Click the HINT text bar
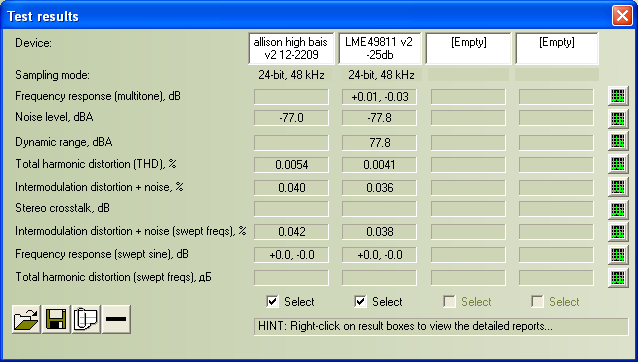 [x=441, y=327]
